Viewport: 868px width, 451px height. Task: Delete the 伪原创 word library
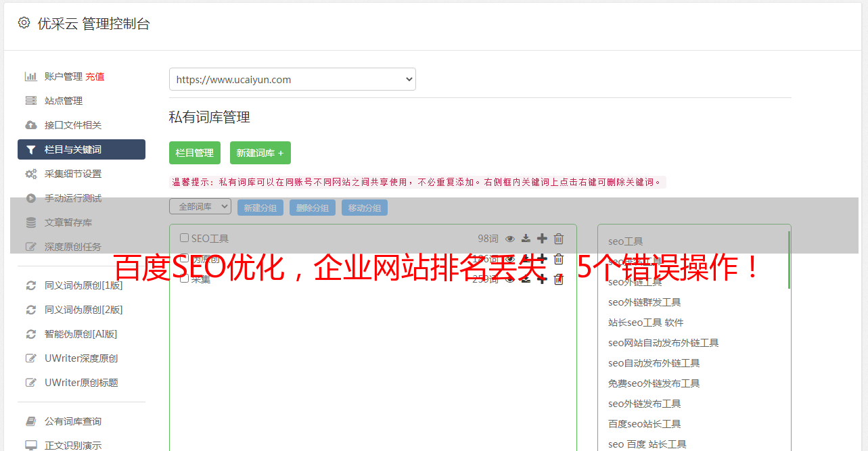pos(559,259)
